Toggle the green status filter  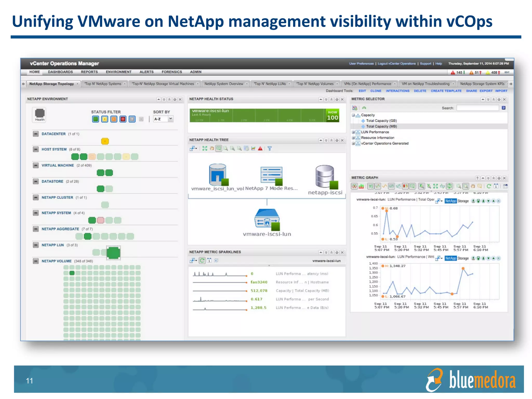96,119
